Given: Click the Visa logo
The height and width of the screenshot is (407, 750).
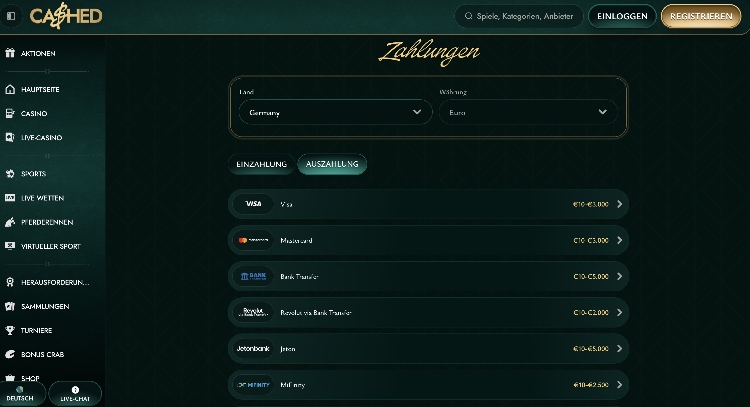Looking at the screenshot, I should pos(253,204).
